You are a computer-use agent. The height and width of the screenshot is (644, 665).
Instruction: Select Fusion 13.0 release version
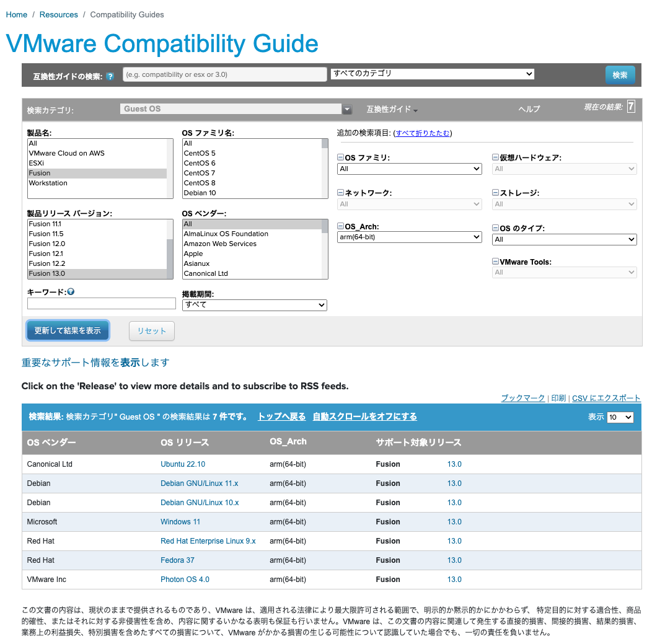click(x=97, y=273)
